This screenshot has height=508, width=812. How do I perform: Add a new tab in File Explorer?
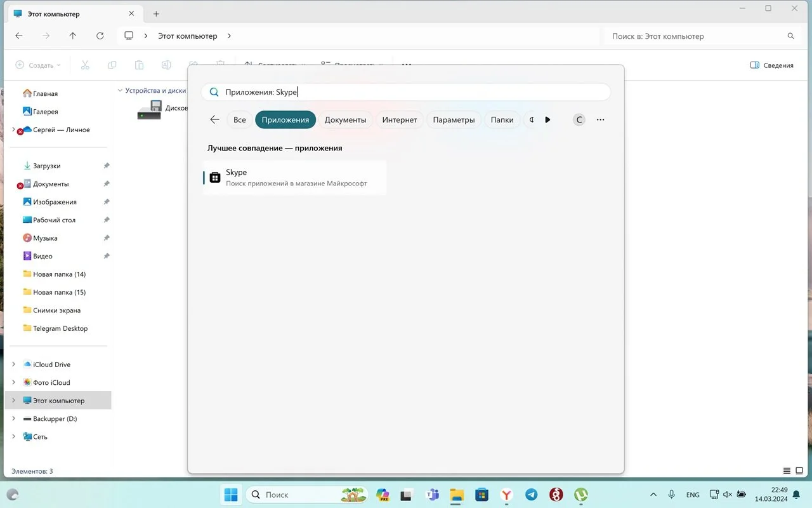(x=156, y=14)
